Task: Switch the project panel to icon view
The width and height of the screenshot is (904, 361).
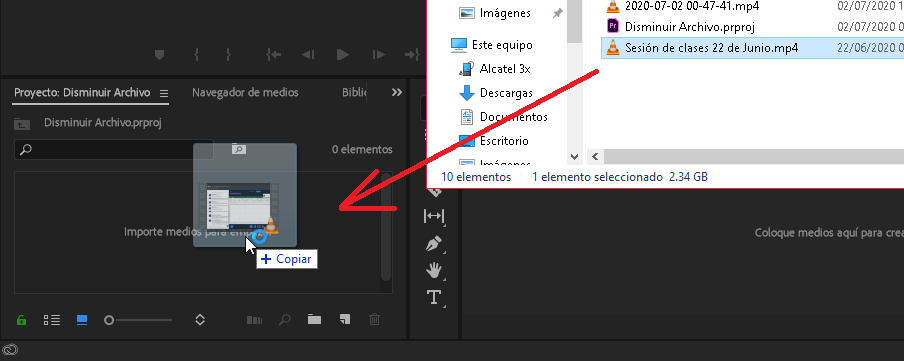Action: coord(82,319)
